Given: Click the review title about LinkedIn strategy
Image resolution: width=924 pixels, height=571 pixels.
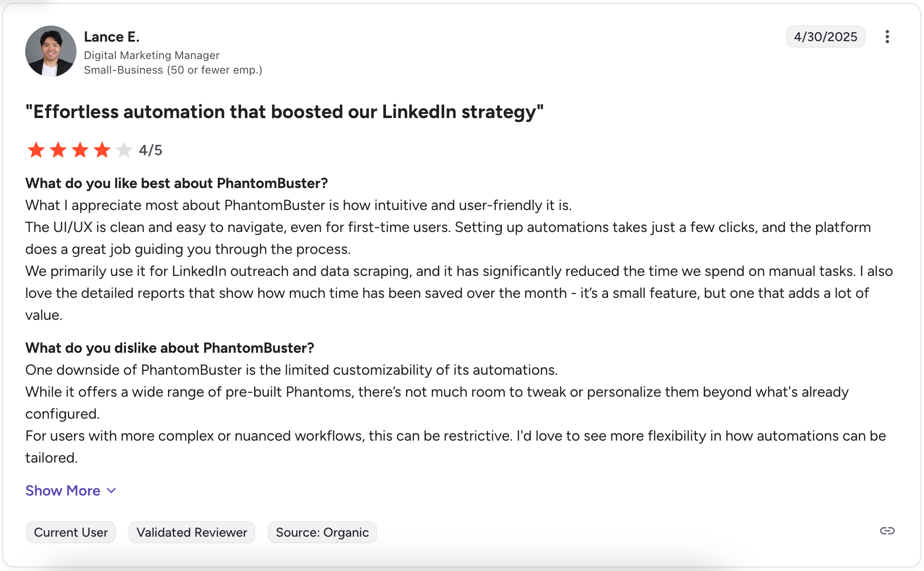Looking at the screenshot, I should [284, 112].
